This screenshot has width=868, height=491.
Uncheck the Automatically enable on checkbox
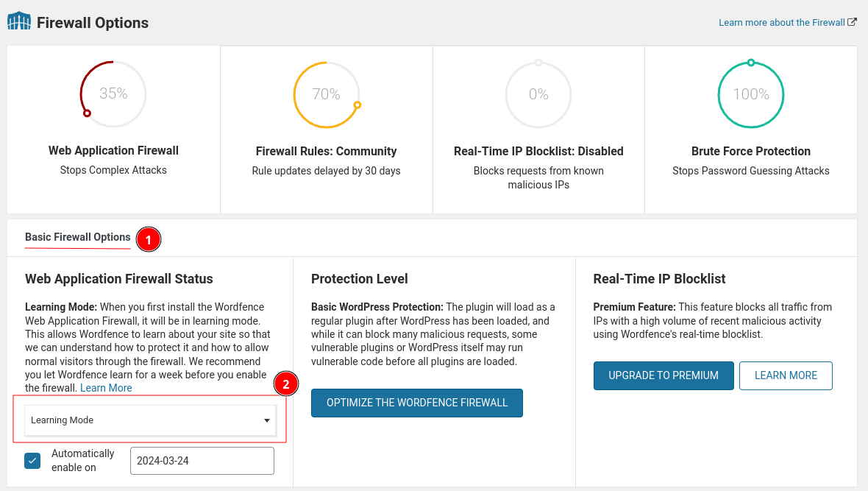(x=32, y=461)
